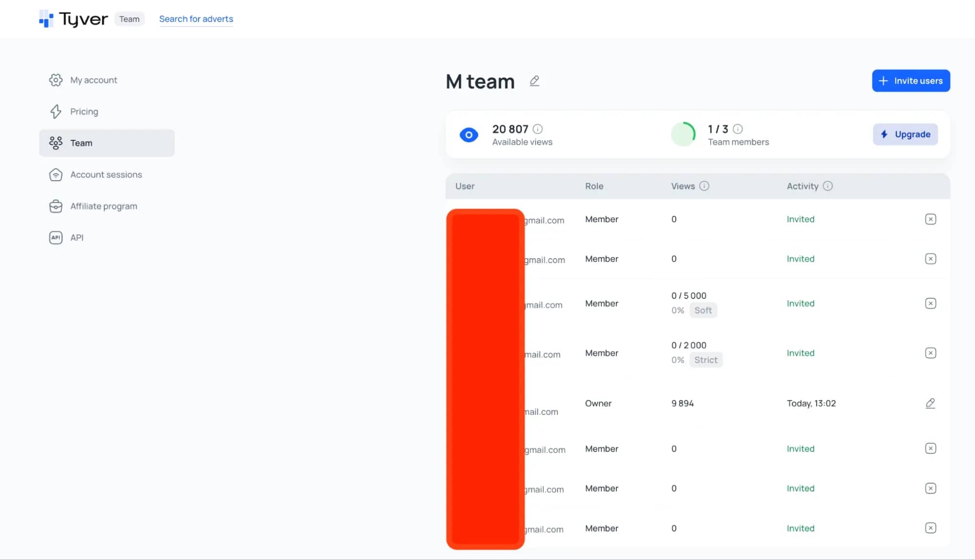The height and width of the screenshot is (560, 975).
Task: Open Search for adverts link
Action: point(196,19)
